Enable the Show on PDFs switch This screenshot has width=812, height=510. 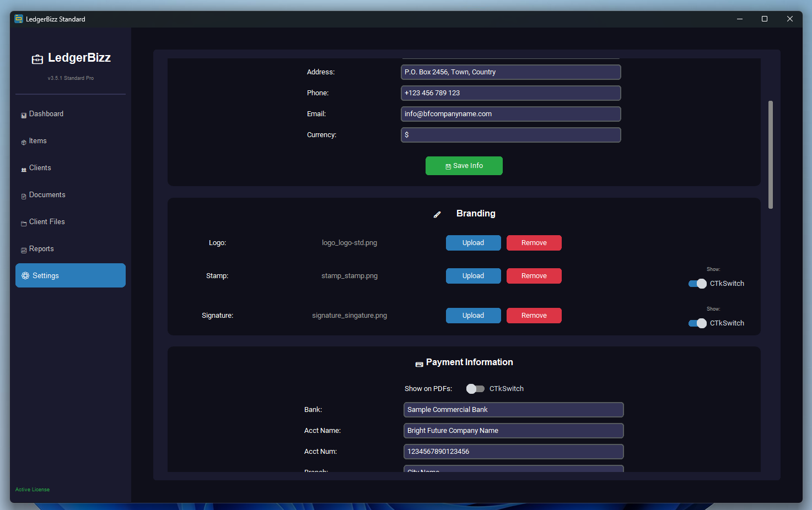point(475,389)
